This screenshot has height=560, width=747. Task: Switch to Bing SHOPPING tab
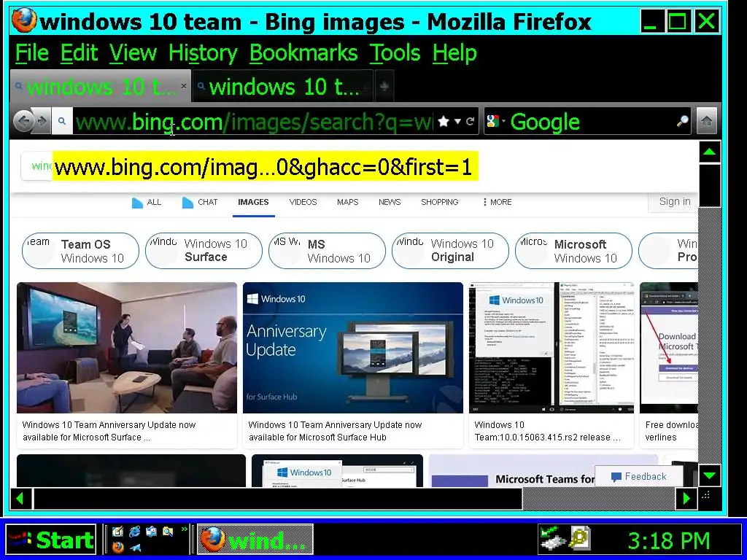tap(440, 202)
